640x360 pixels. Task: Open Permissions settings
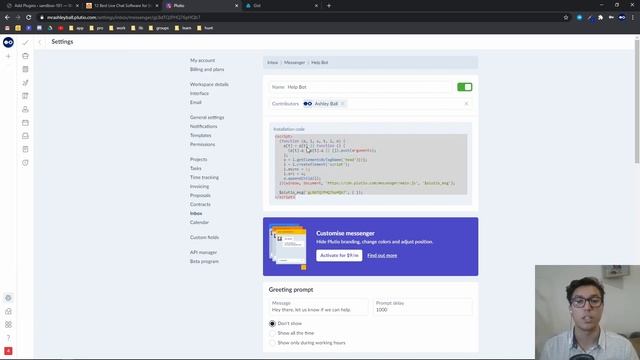[x=202, y=144]
